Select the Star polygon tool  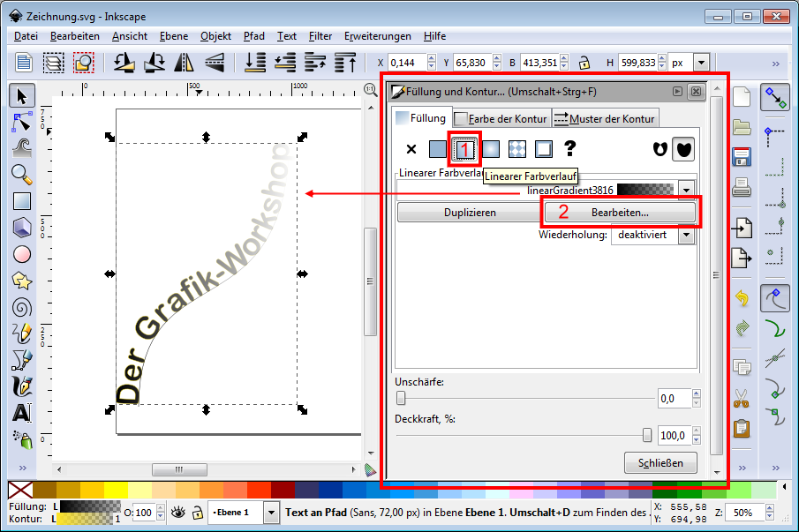pyautogui.click(x=21, y=281)
